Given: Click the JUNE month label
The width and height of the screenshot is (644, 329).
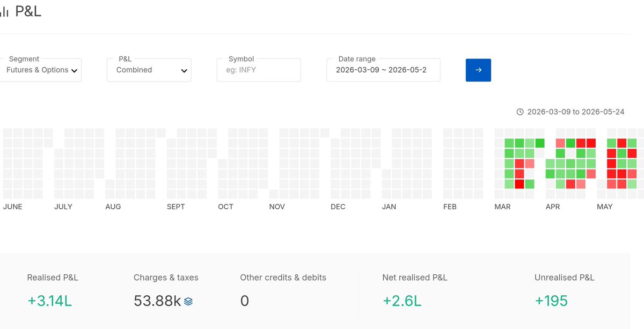Looking at the screenshot, I should pos(13,207).
